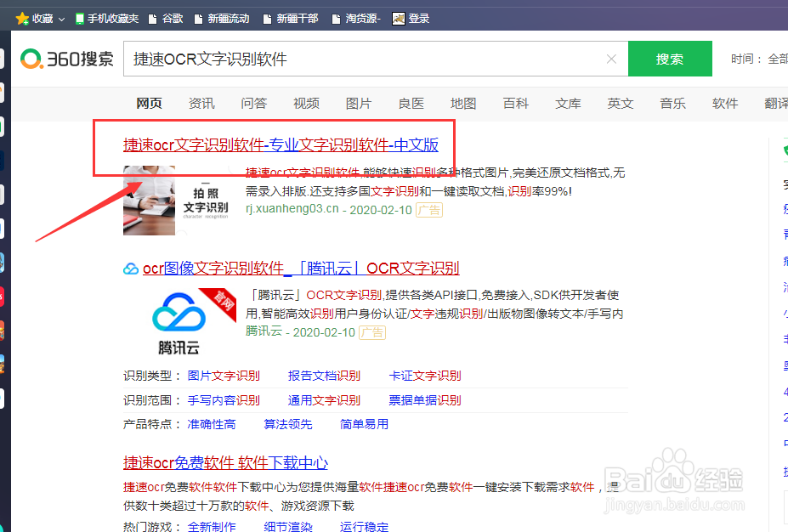Switch to the 百科 tab
788x532 pixels.
pyautogui.click(x=516, y=104)
